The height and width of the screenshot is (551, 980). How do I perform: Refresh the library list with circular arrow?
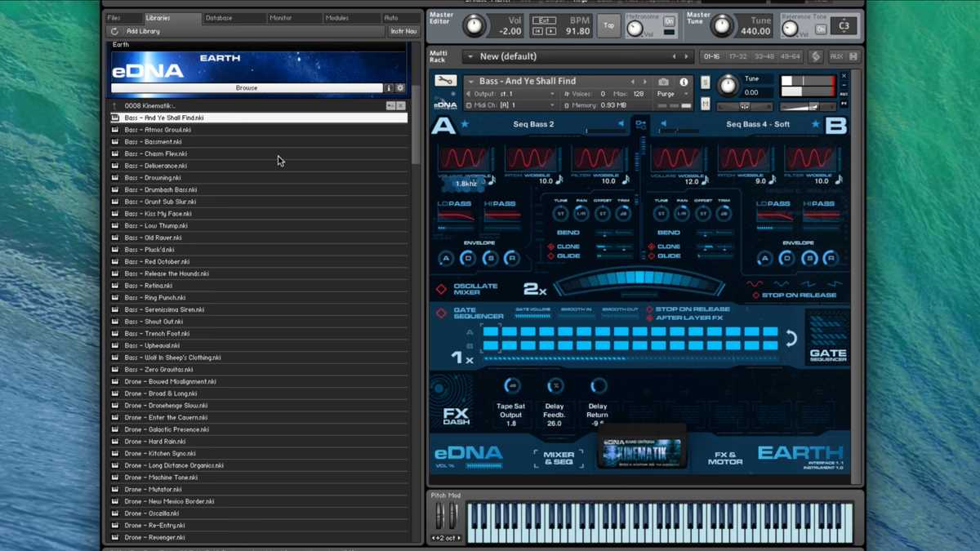(x=115, y=31)
